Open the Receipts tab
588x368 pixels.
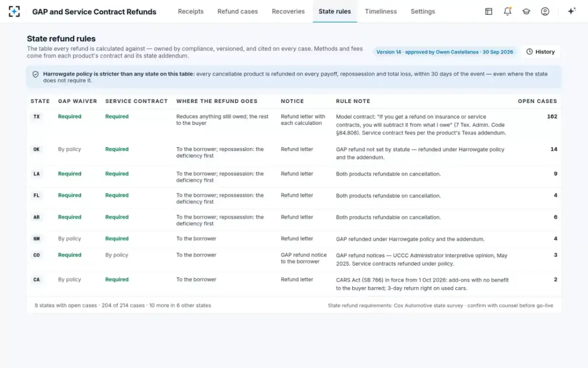191,11
